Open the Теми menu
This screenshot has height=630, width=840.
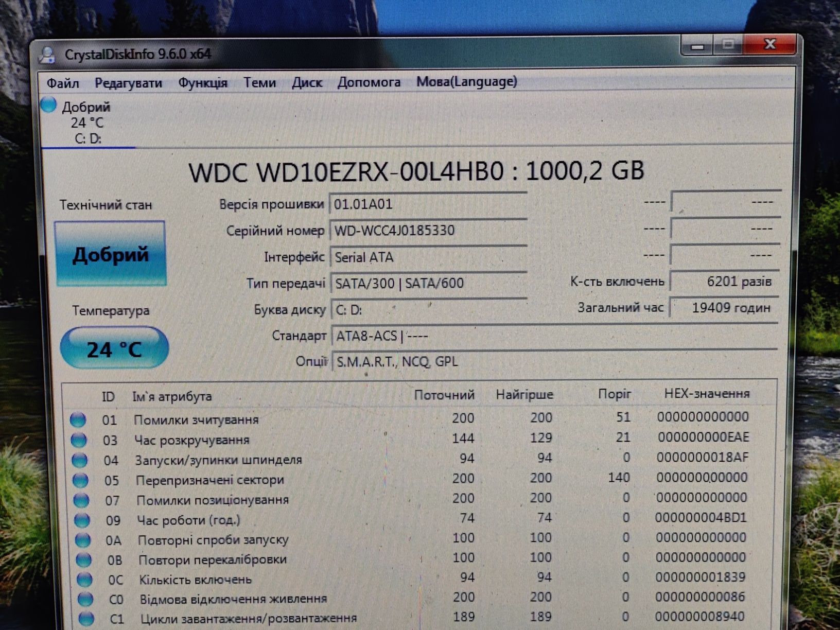click(260, 82)
